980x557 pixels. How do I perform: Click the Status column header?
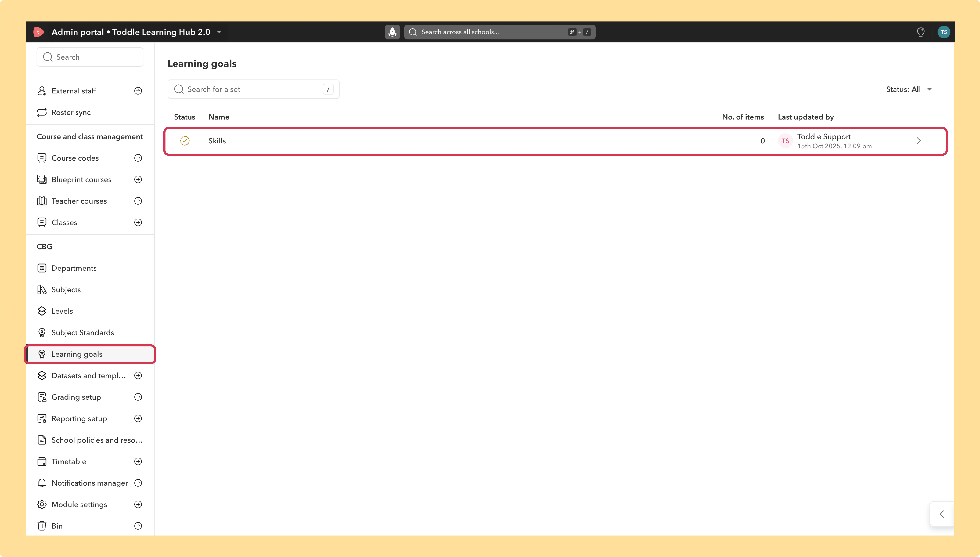(x=184, y=117)
